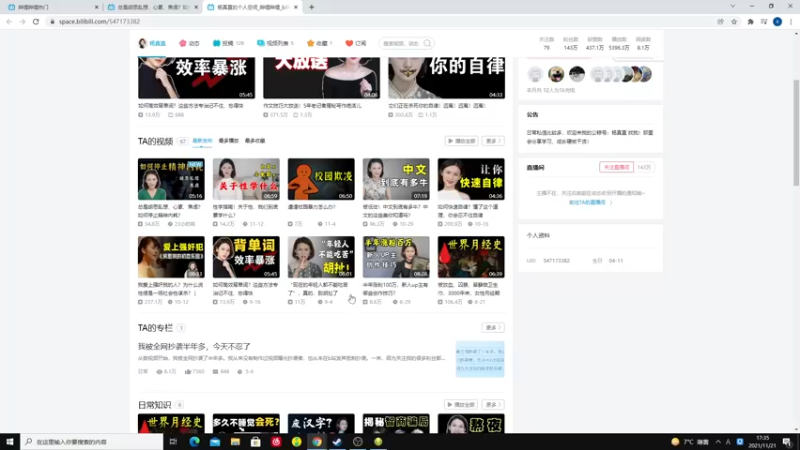This screenshot has width=800, height=450.
Task: Open the 关于性学什么 video thumbnail
Action: coord(246,179)
